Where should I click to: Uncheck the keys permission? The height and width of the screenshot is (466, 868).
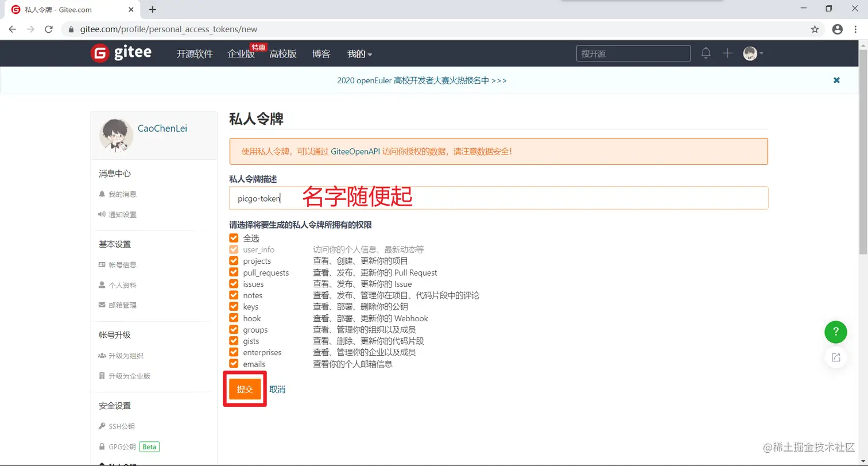coord(234,307)
